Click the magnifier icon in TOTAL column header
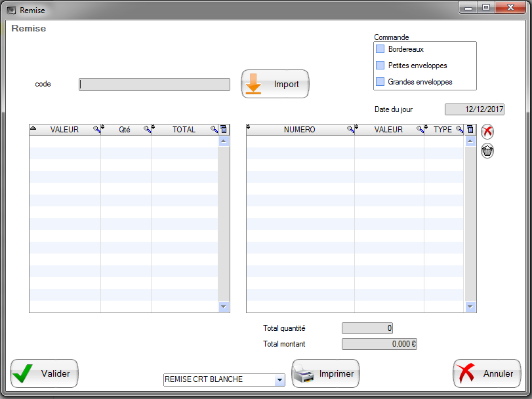The image size is (532, 399). click(x=214, y=130)
